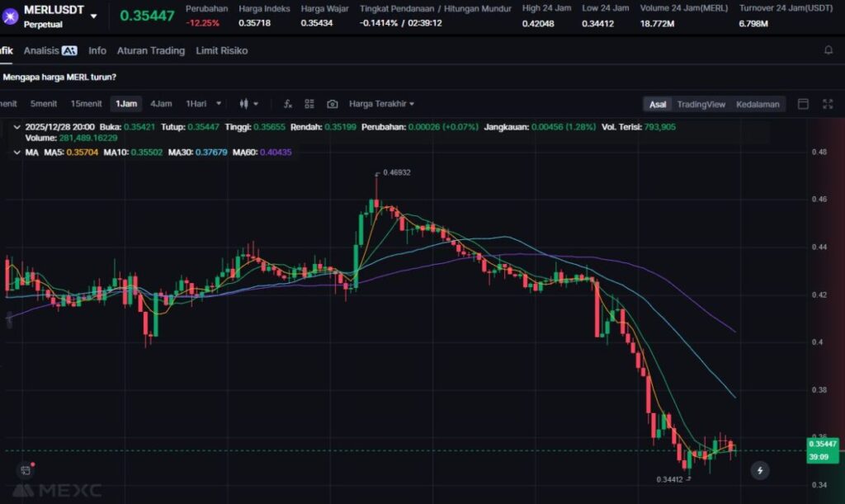Screen dimensions: 845x504
Task: Switch chart view to Kedalaman
Action: coord(757,104)
